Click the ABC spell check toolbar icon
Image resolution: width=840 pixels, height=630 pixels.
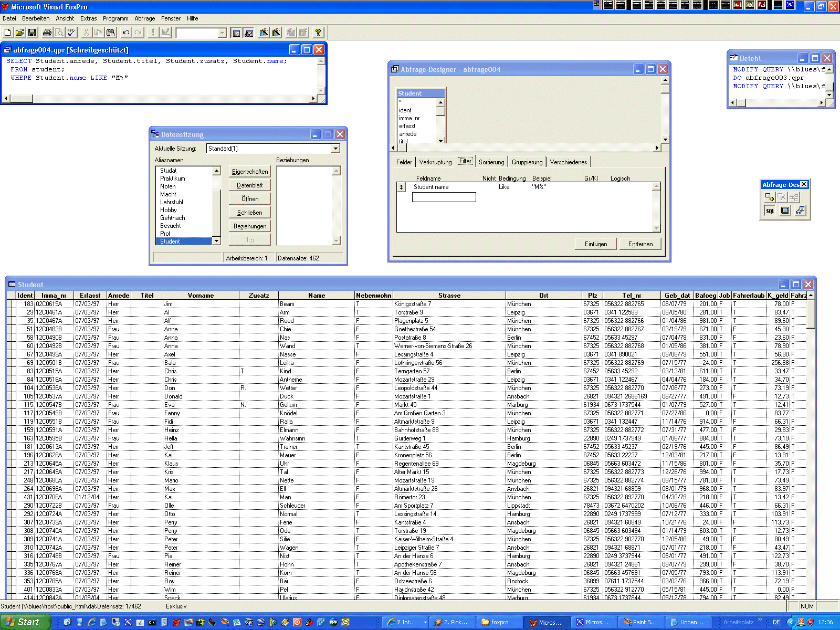[x=71, y=33]
